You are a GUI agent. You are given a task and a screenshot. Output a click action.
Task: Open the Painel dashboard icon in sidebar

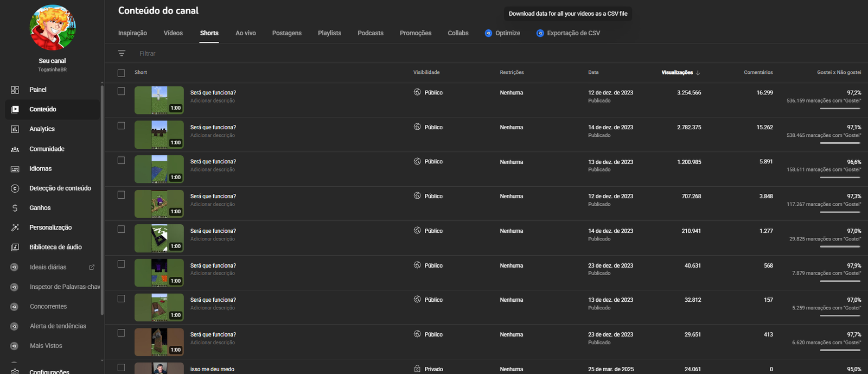pyautogui.click(x=15, y=90)
